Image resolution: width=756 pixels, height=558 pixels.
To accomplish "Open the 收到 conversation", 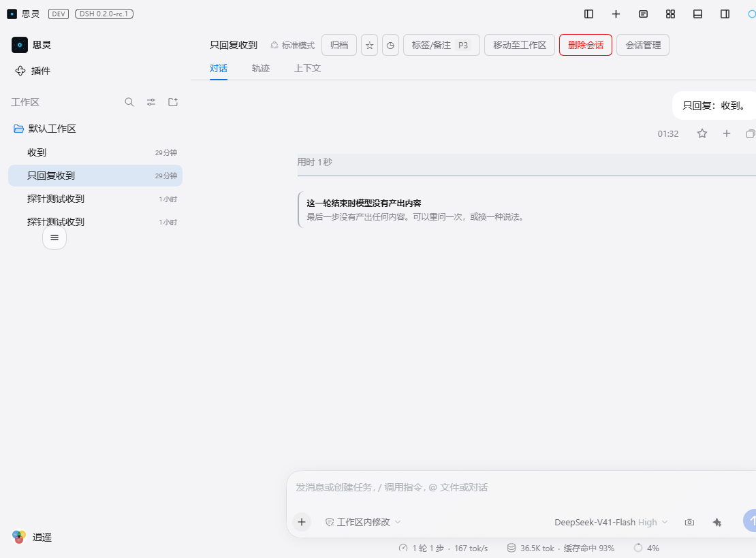I will tap(95, 152).
